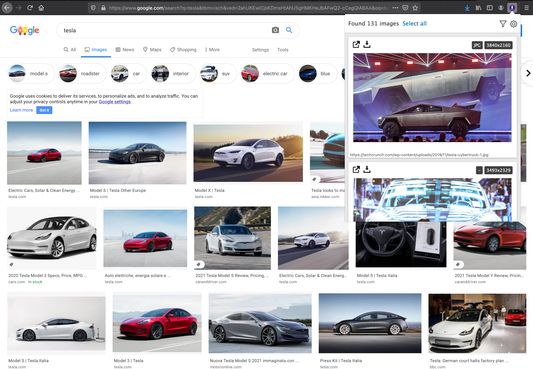The image size is (533, 369).
Task: Open the Model S | Tesla Italia interior thumbnail
Action: (x=401, y=244)
